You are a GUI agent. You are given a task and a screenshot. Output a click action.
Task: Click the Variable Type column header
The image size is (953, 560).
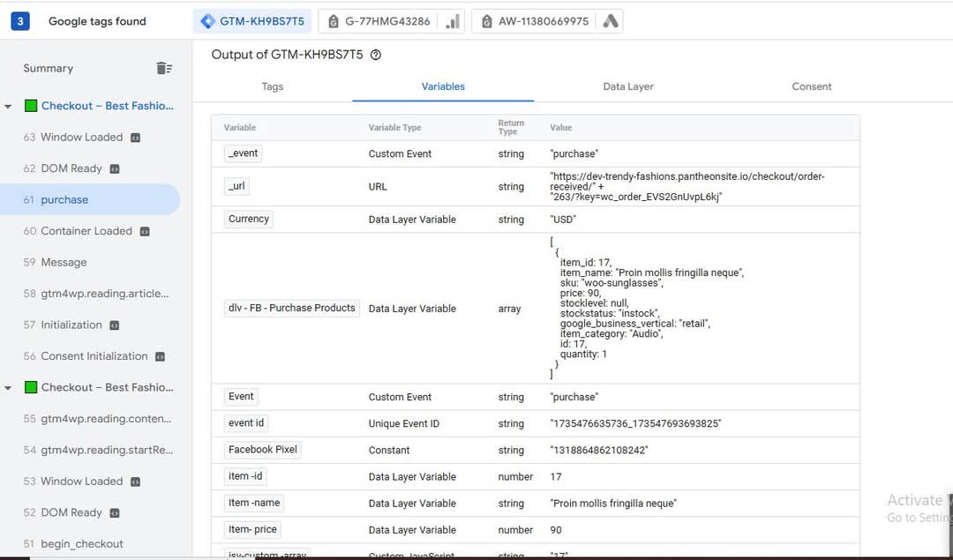pos(394,128)
